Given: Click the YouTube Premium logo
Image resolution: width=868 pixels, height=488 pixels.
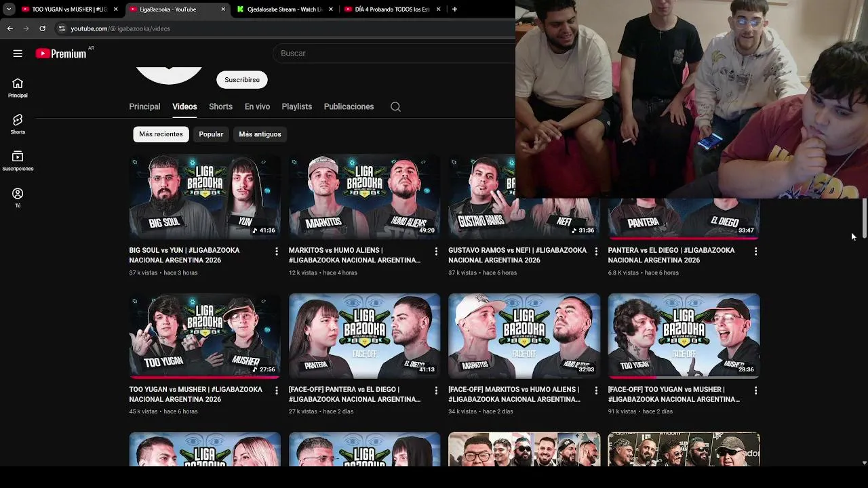Looking at the screenshot, I should click(61, 54).
